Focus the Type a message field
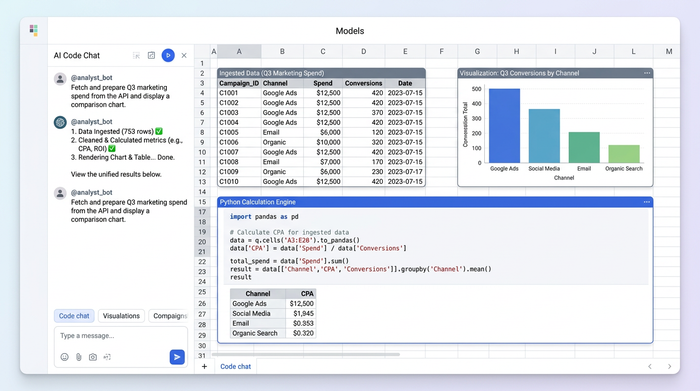 [121, 336]
